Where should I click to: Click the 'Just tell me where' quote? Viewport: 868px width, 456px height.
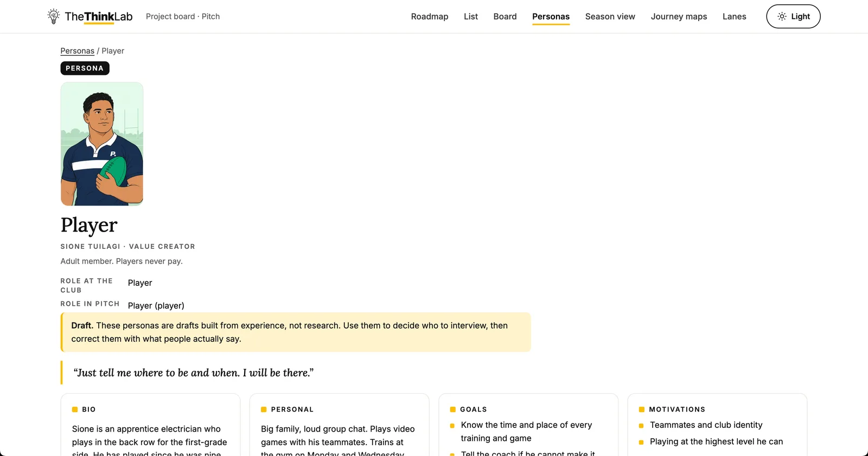(194, 372)
